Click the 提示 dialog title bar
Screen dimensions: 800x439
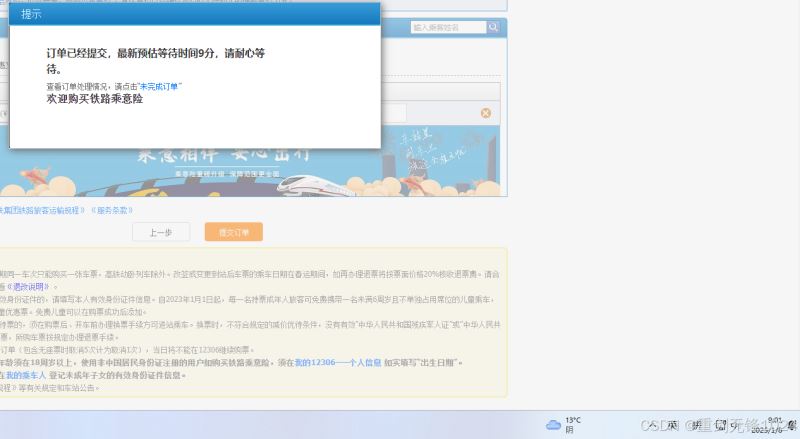[194, 14]
